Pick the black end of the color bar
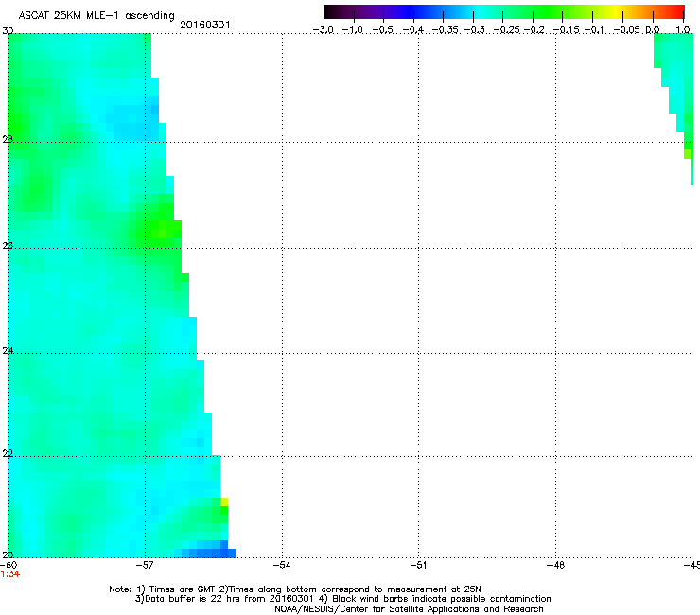Screen dimensions: 700x615 [x=330, y=12]
